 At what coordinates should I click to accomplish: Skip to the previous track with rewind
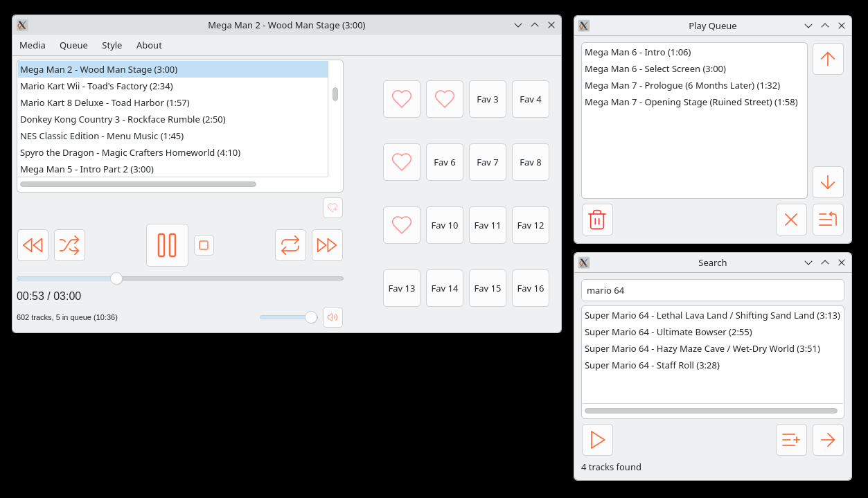click(x=33, y=245)
